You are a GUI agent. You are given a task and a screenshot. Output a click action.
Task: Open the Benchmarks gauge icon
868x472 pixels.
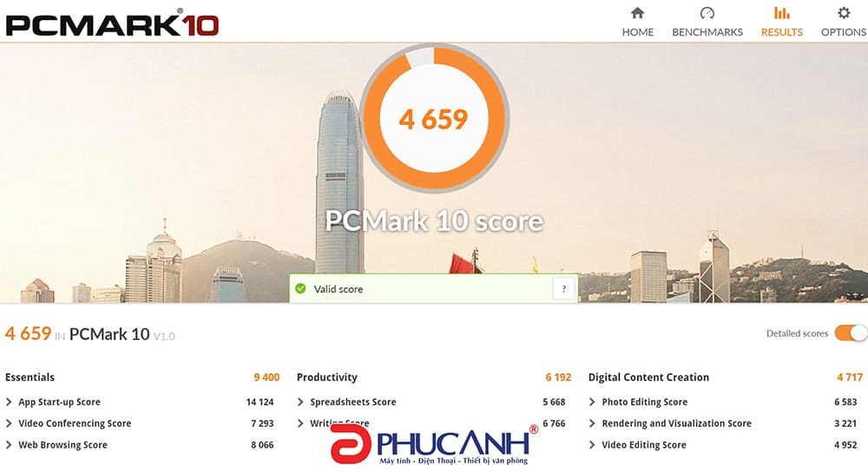(x=707, y=13)
